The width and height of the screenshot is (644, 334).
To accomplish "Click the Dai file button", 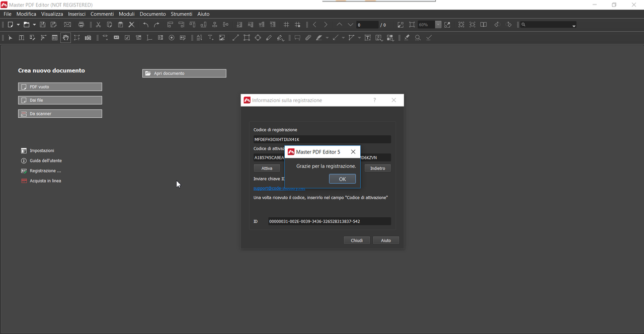I will click(x=60, y=100).
